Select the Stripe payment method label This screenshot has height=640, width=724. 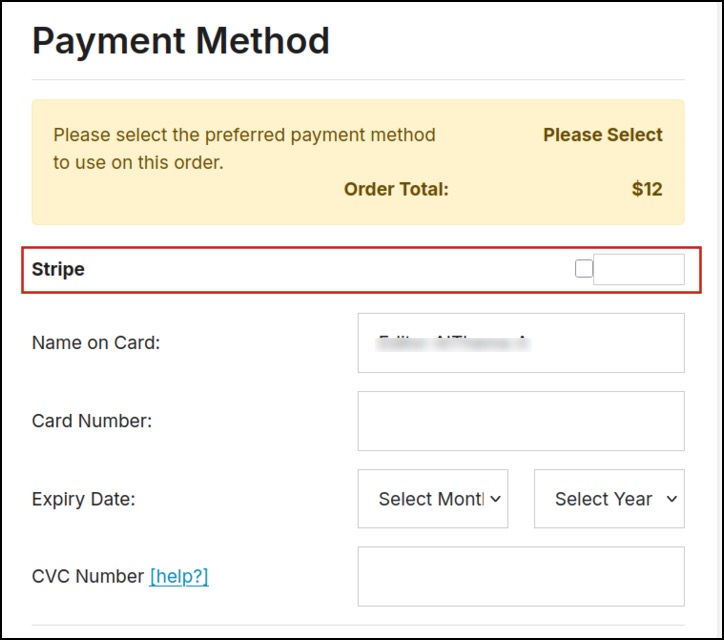coord(58,269)
